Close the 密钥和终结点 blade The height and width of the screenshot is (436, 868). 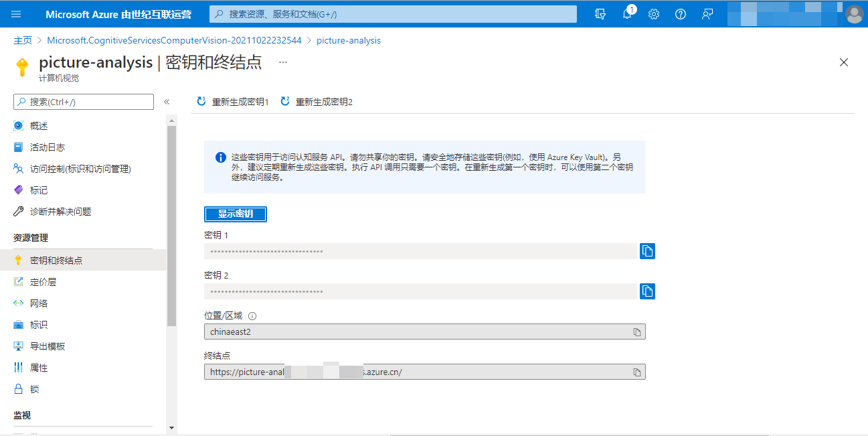(x=844, y=62)
